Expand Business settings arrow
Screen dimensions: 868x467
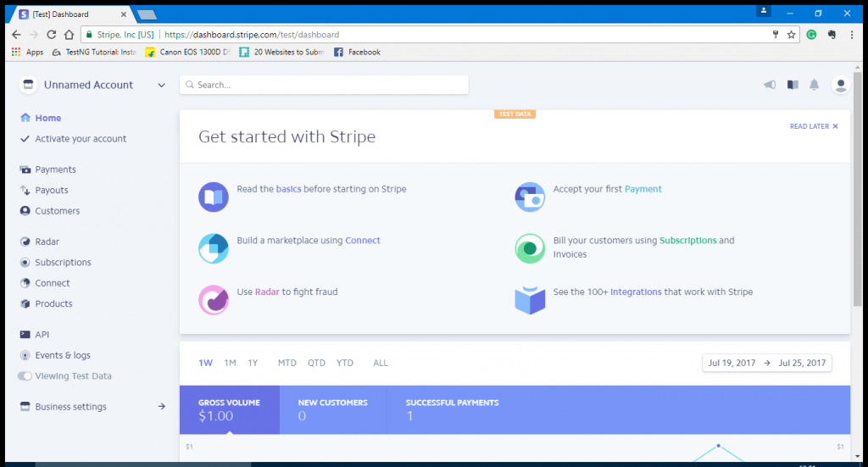tap(162, 407)
